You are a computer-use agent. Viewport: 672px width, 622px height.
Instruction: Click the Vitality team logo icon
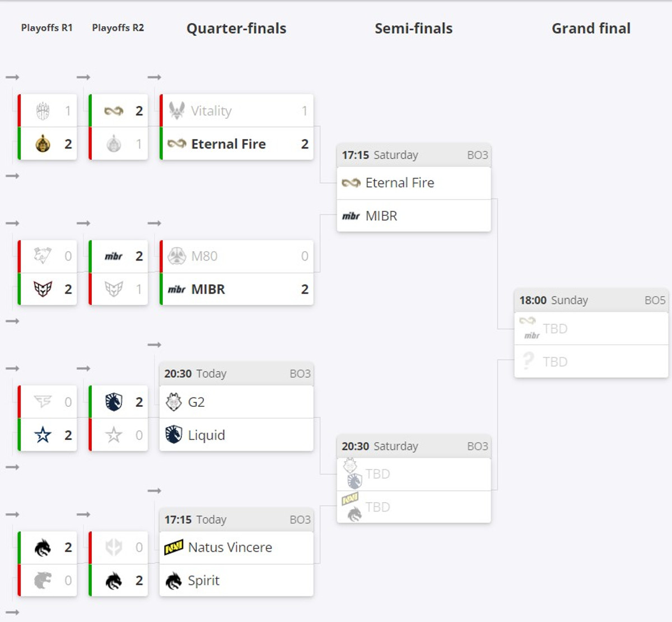pos(177,110)
